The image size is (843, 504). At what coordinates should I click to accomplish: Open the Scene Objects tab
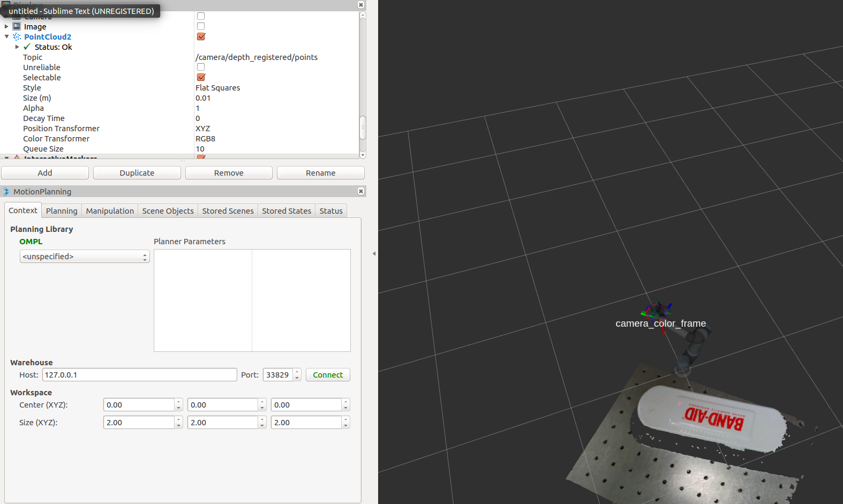point(168,211)
